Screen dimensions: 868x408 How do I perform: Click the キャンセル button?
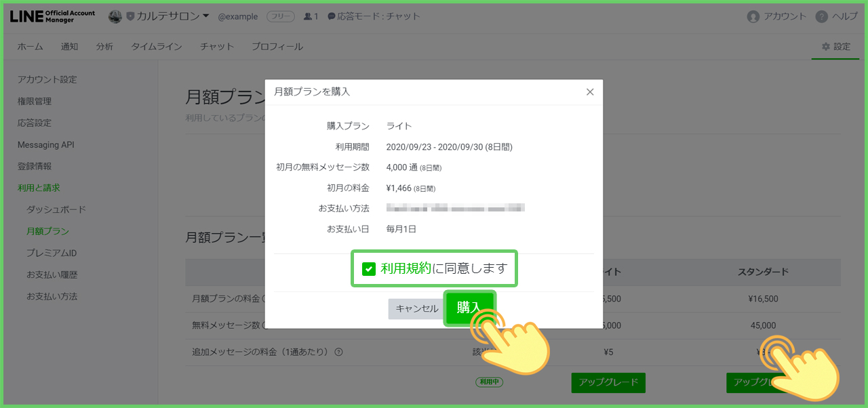point(416,308)
